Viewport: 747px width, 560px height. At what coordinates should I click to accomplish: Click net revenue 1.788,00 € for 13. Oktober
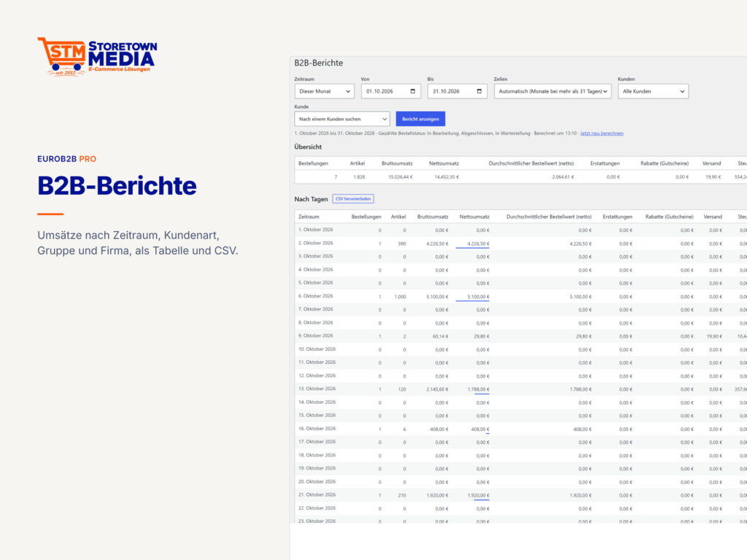click(x=478, y=389)
